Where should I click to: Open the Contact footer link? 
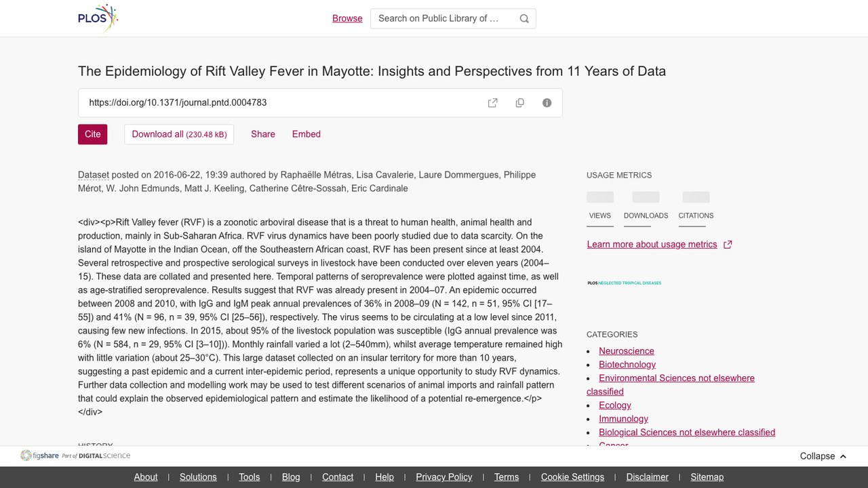[338, 477]
